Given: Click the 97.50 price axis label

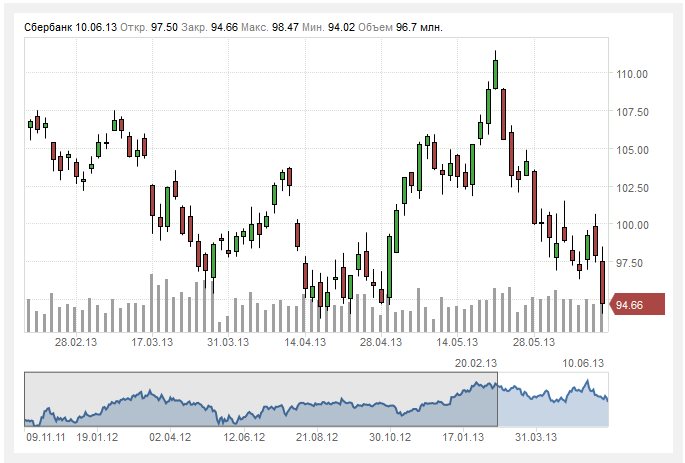Looking at the screenshot, I should point(629,263).
